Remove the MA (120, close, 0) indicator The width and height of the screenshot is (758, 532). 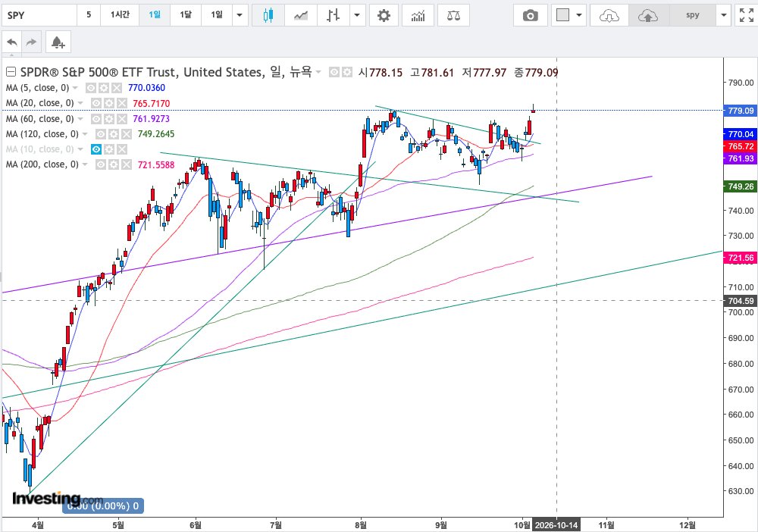pos(126,134)
